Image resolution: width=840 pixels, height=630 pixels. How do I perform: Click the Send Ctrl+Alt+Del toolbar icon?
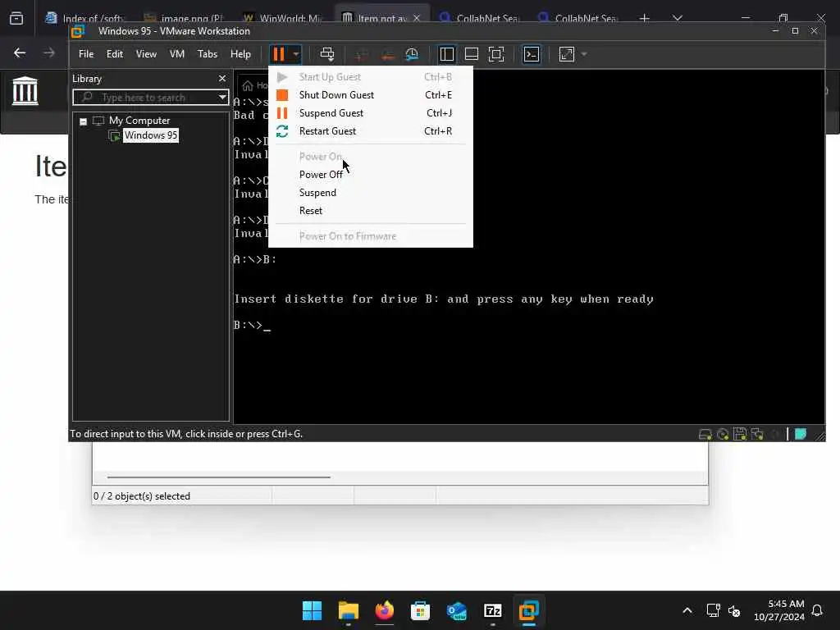click(326, 54)
